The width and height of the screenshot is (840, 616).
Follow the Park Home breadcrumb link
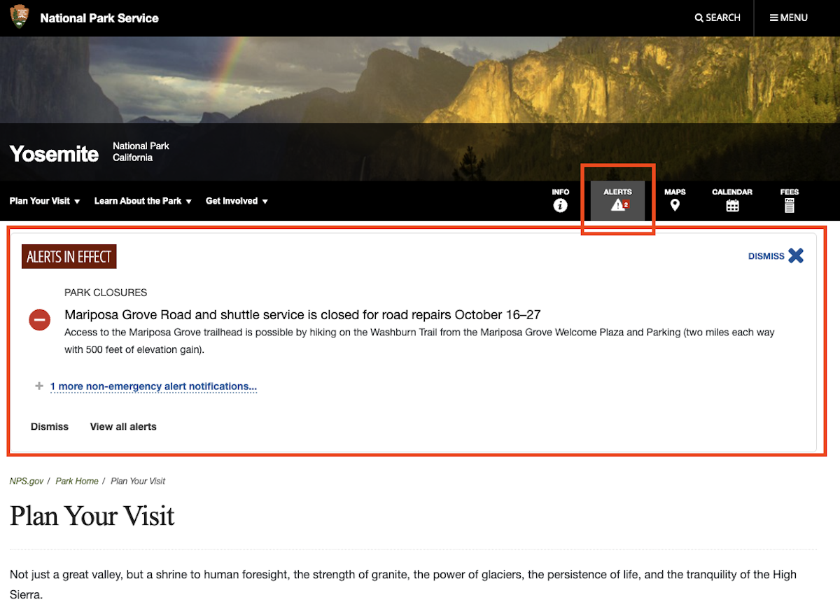tap(77, 481)
